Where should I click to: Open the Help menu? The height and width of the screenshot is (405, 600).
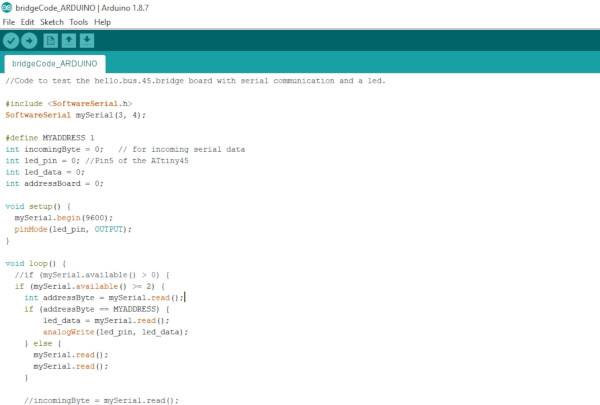tap(103, 22)
